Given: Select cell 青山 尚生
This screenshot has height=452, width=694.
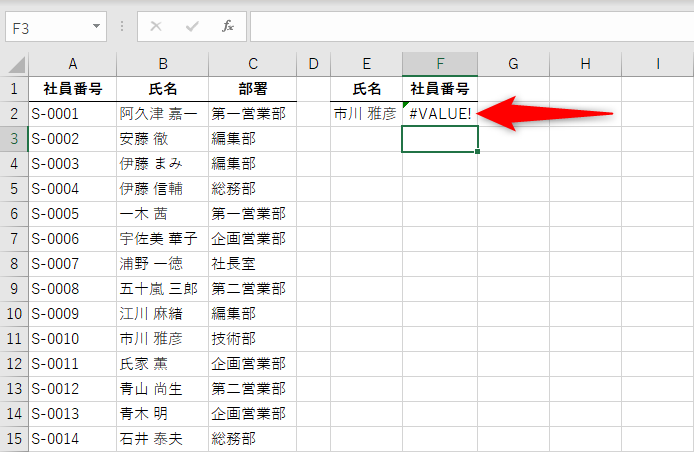Looking at the screenshot, I should pos(162,389).
